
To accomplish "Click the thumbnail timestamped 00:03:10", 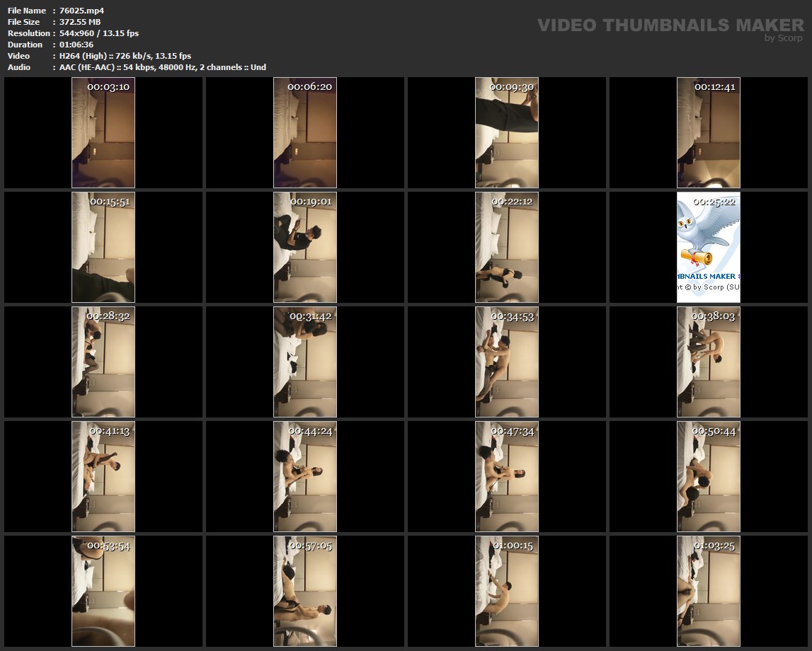I will (x=103, y=132).
